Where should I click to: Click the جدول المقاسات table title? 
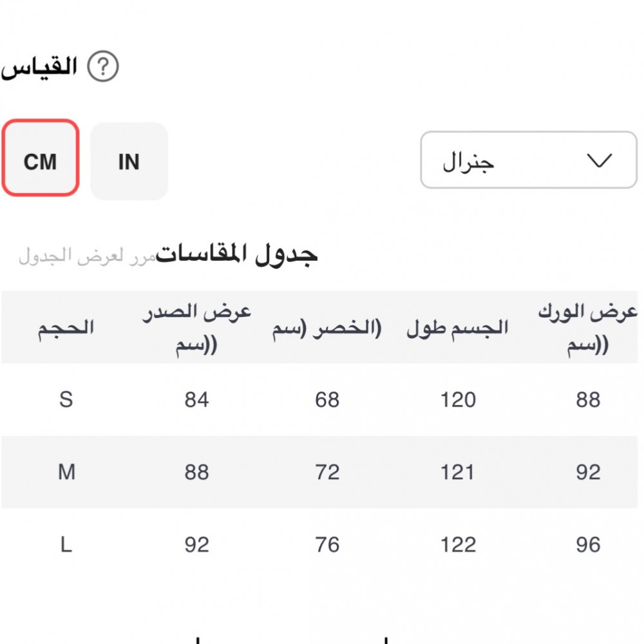pos(237,254)
